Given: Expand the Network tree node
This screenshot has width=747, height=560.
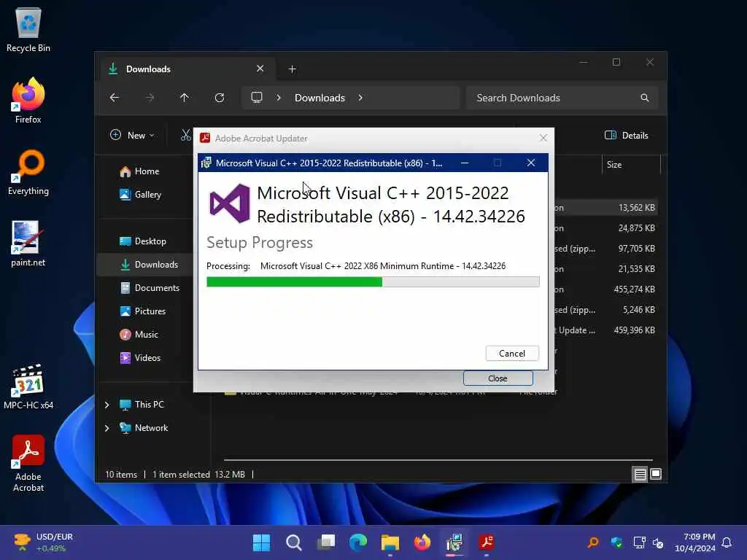Looking at the screenshot, I should click(107, 428).
